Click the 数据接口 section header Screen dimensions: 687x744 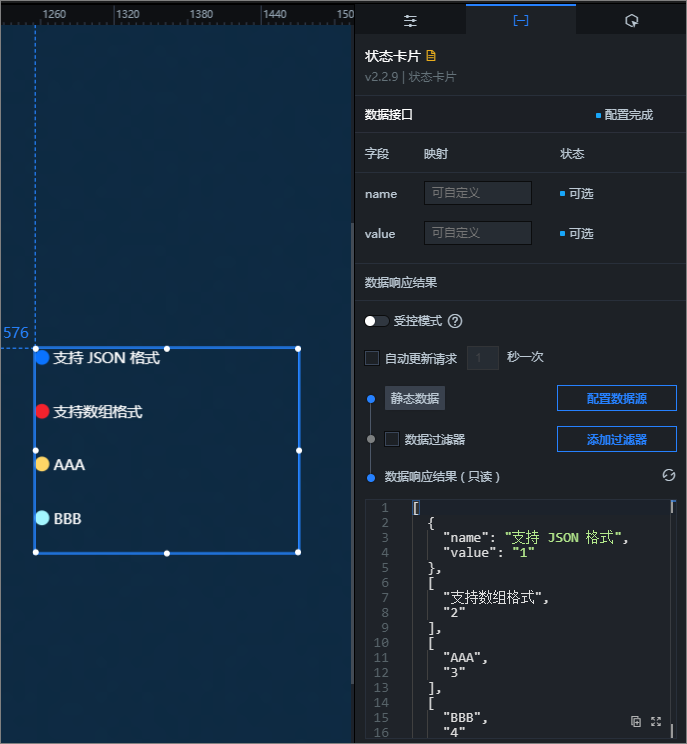coord(388,115)
